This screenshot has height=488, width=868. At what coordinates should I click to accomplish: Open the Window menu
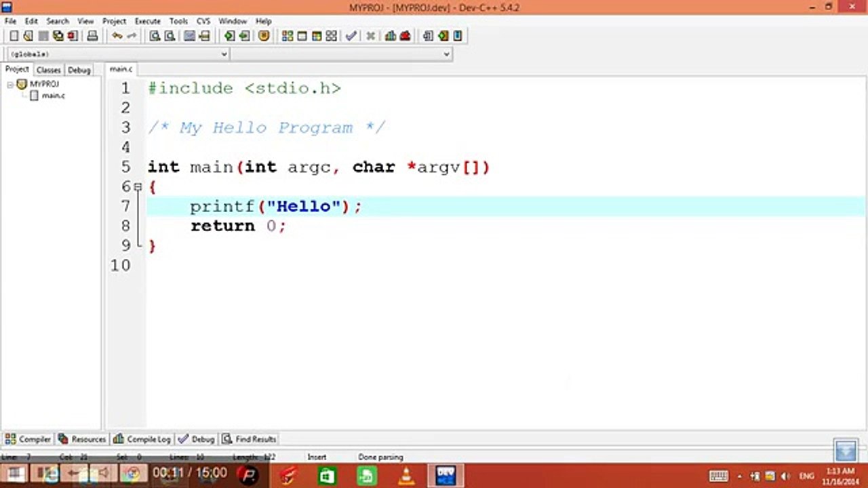pos(233,21)
